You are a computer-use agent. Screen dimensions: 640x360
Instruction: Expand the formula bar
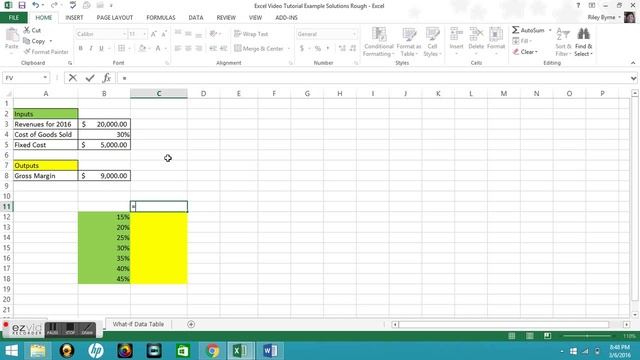coord(633,78)
